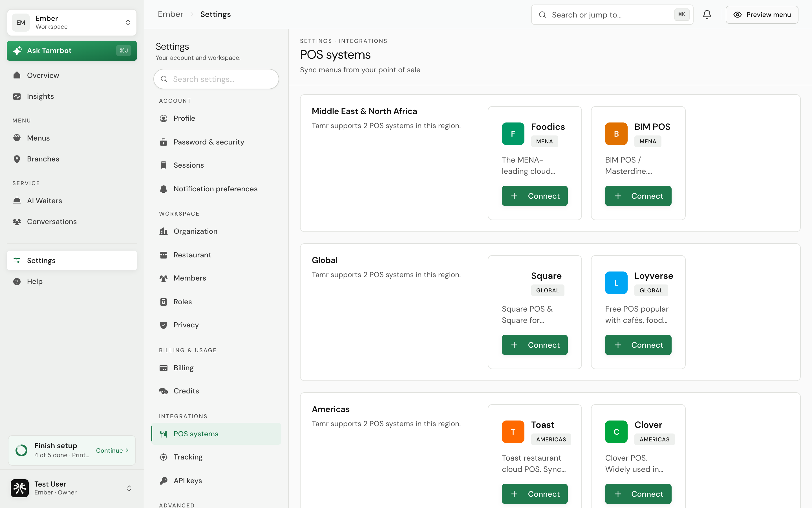This screenshot has height=508, width=812.
Task: Open Sessions settings
Action: point(216,165)
